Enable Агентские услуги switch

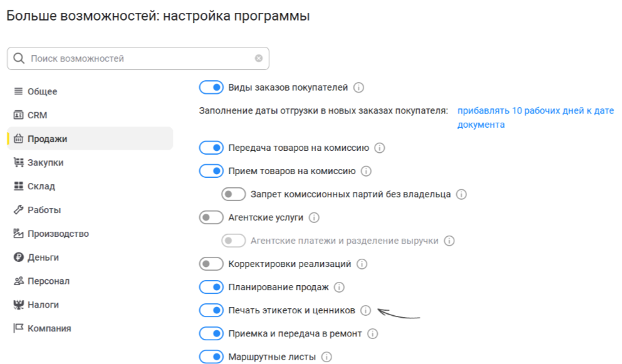(x=211, y=217)
